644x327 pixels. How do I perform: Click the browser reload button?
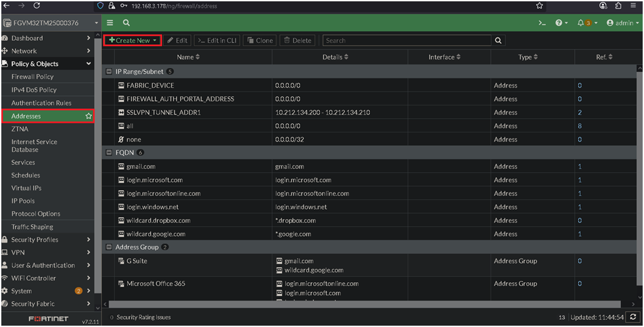(x=37, y=6)
